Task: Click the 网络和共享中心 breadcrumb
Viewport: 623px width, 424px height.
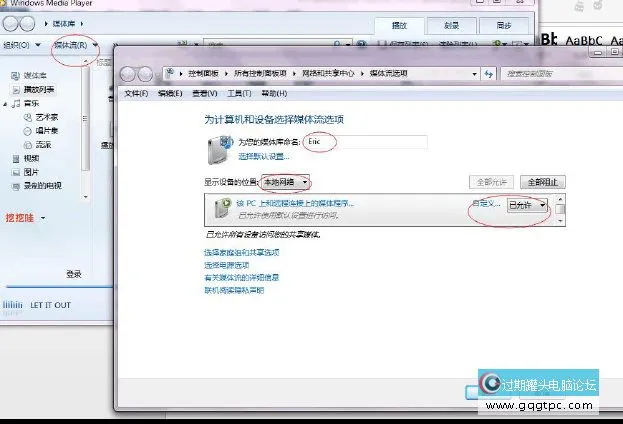Action: pyautogui.click(x=328, y=74)
